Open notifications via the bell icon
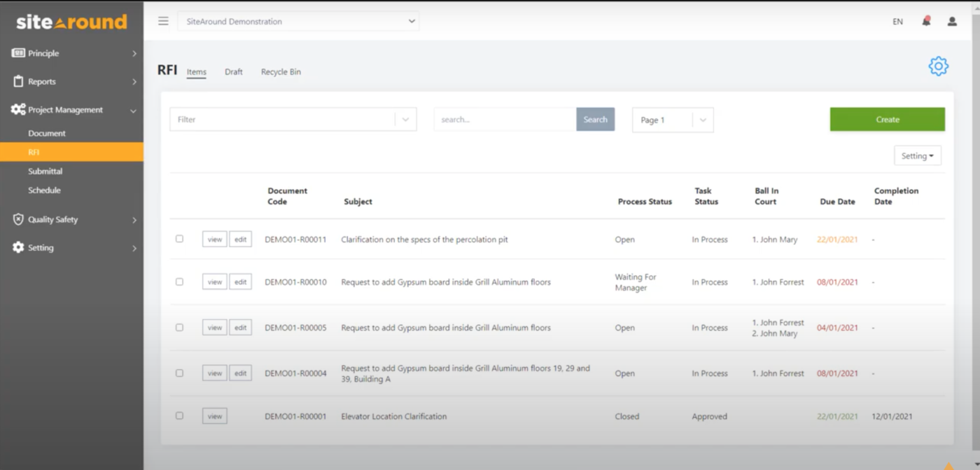 point(925,21)
